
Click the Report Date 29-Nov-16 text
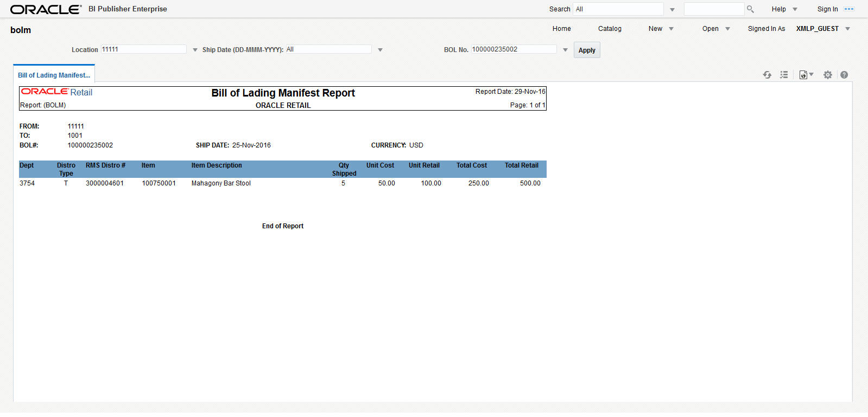click(x=510, y=92)
